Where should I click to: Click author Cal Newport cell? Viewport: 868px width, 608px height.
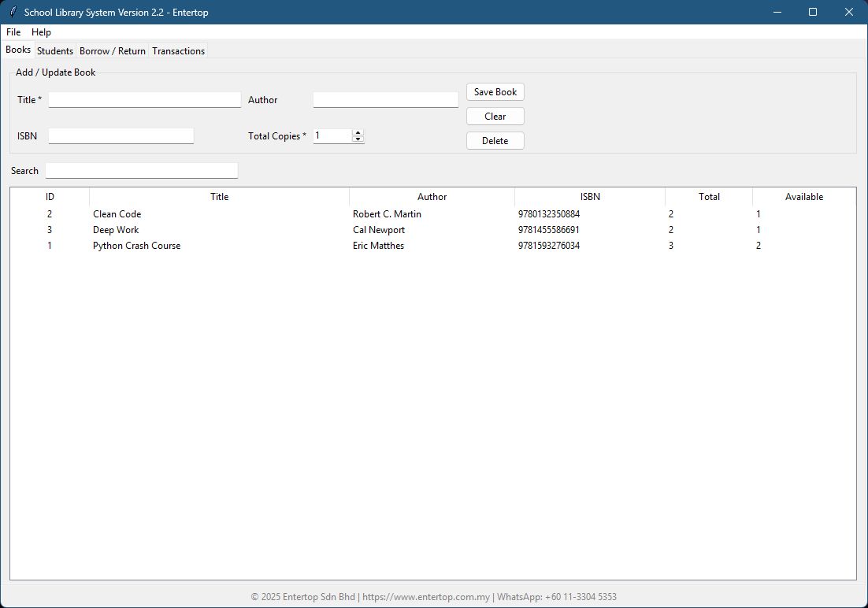pyautogui.click(x=379, y=230)
